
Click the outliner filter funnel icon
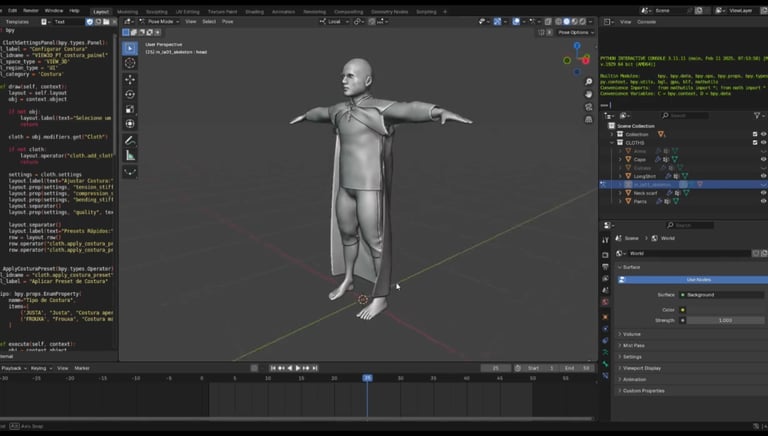pyautogui.click(x=757, y=116)
